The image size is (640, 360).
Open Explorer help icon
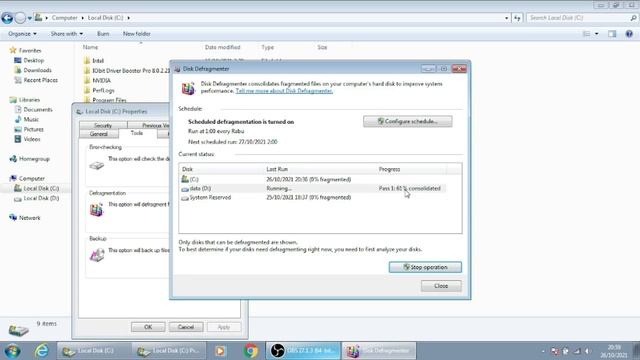point(629,34)
